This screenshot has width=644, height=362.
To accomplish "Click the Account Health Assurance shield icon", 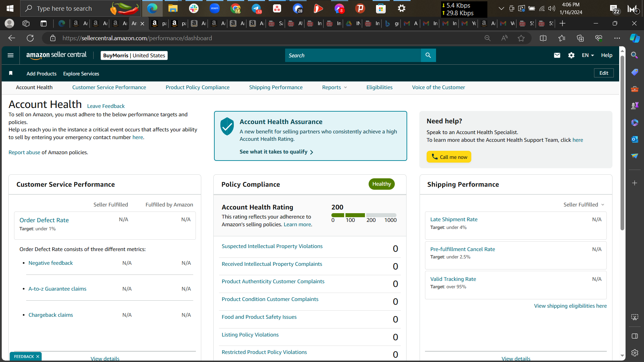I will 227,126.
